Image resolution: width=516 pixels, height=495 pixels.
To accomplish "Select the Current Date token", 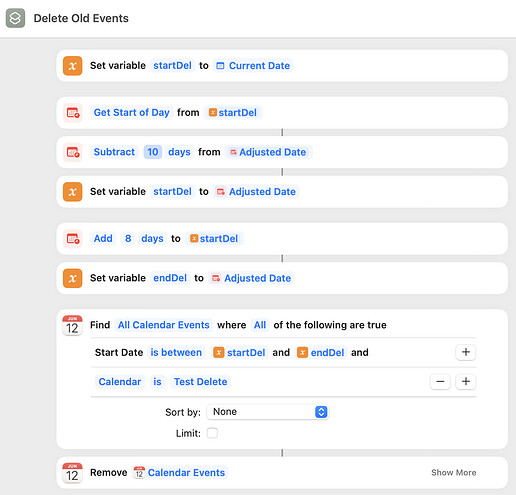I will point(253,66).
